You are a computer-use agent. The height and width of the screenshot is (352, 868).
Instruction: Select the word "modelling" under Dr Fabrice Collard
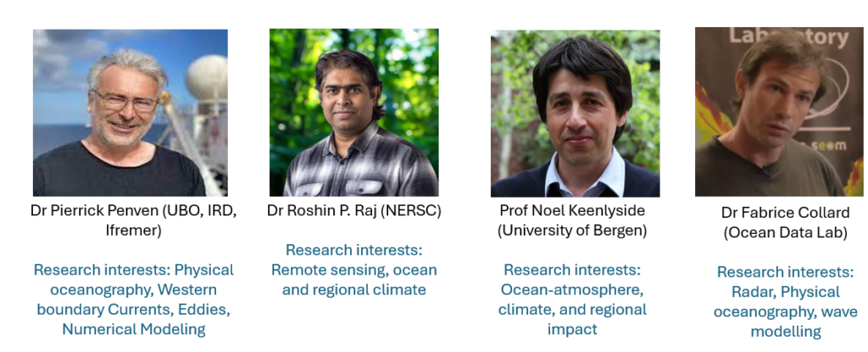(x=785, y=332)
